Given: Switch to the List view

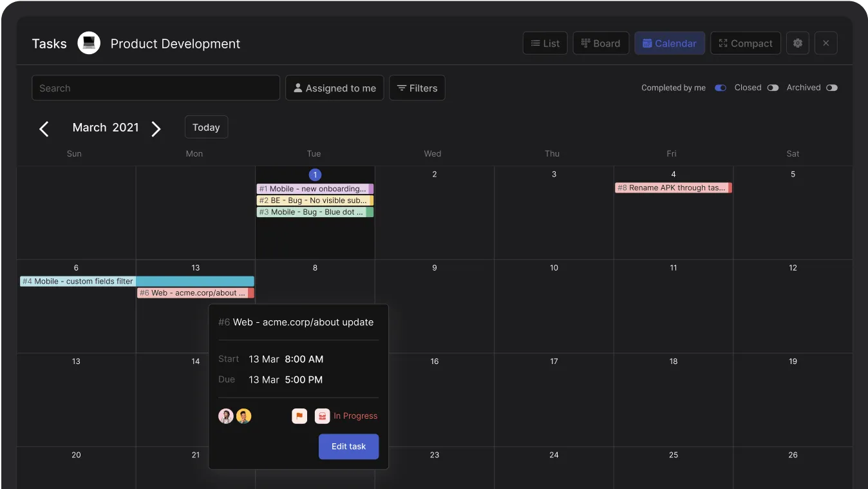Looking at the screenshot, I should click(545, 43).
